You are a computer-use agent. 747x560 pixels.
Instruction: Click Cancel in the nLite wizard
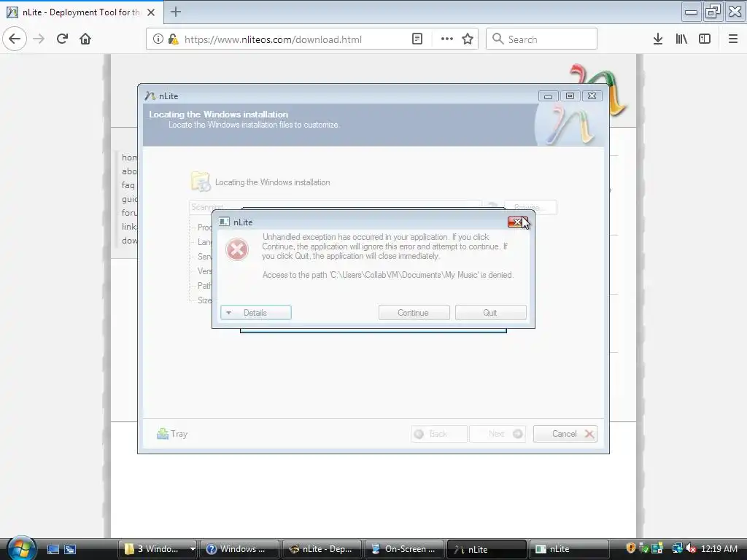pos(565,434)
